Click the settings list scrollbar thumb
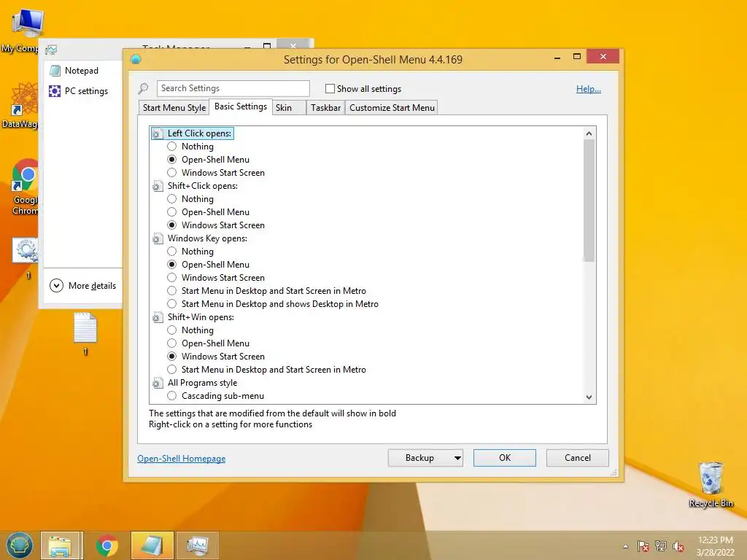The width and height of the screenshot is (747, 560). [x=589, y=201]
